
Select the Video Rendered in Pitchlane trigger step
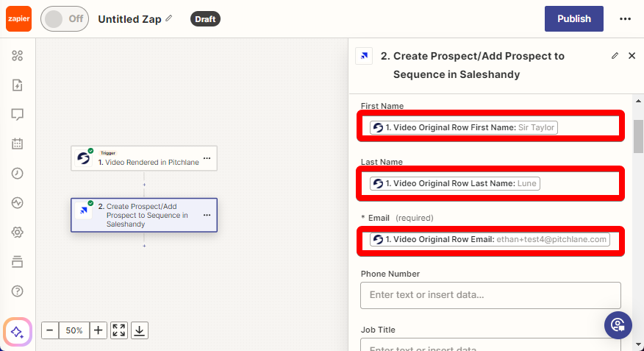[x=144, y=158]
